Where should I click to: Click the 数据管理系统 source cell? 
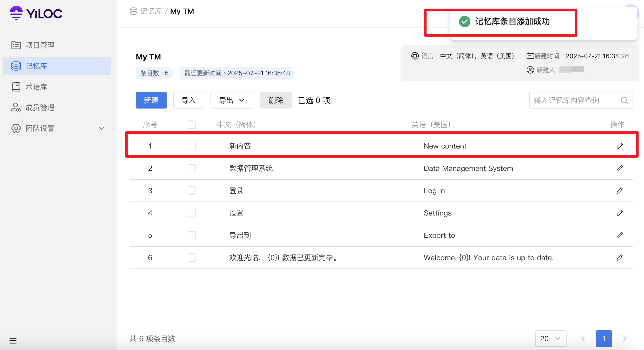coord(251,168)
